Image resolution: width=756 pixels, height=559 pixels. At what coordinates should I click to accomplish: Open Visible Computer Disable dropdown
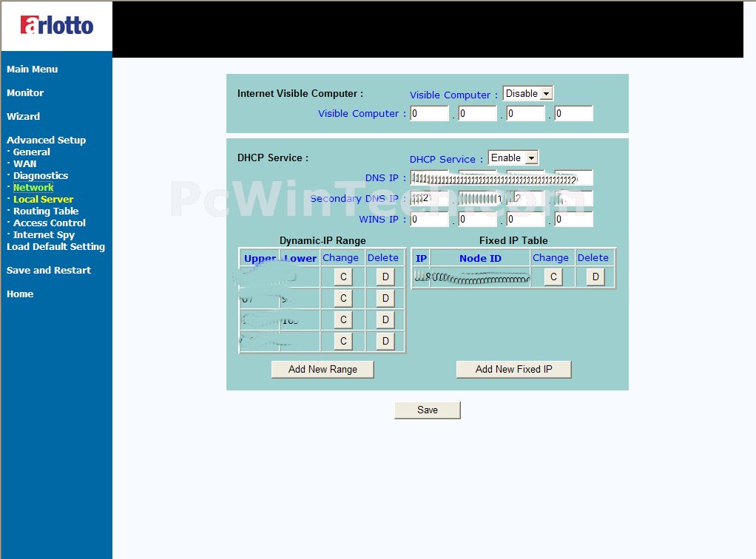(x=528, y=93)
